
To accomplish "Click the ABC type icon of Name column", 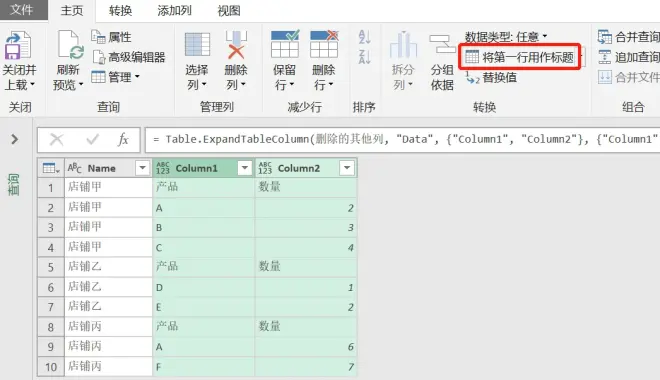I will 75,168.
